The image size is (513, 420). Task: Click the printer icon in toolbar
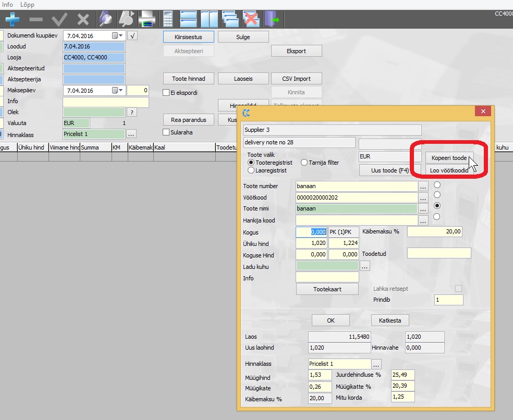coord(146,20)
